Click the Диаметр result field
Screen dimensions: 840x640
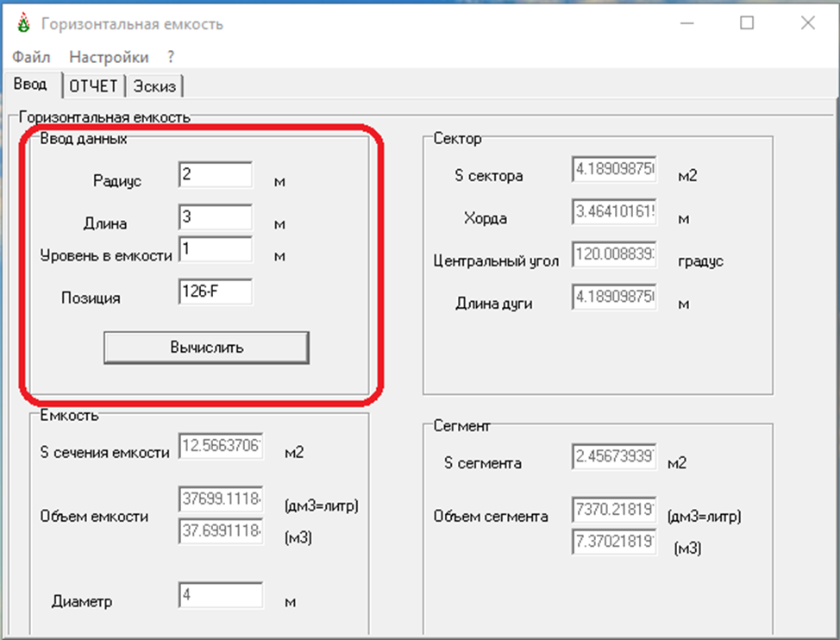pos(221,595)
